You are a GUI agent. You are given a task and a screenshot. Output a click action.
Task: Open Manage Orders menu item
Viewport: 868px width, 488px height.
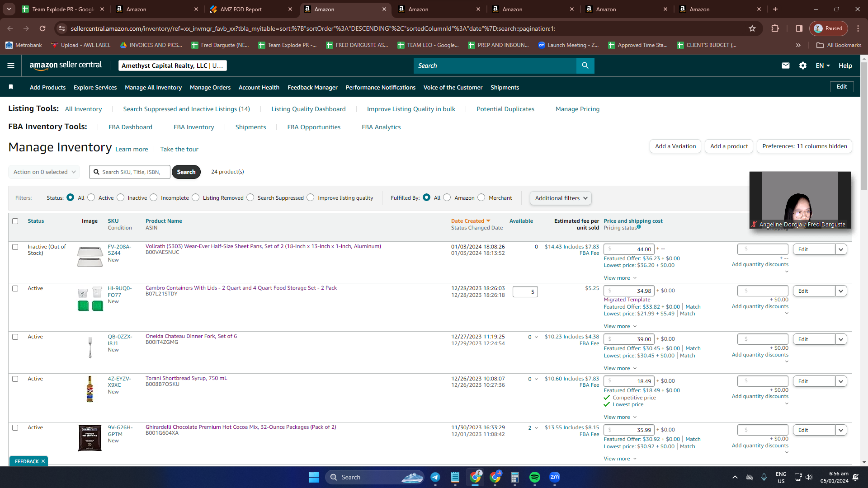pos(210,87)
